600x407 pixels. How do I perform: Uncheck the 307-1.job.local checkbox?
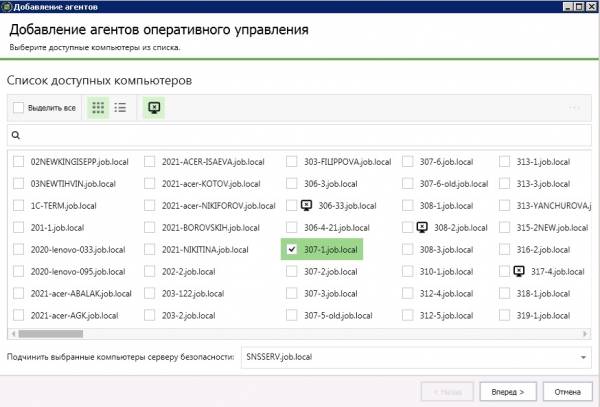point(291,249)
